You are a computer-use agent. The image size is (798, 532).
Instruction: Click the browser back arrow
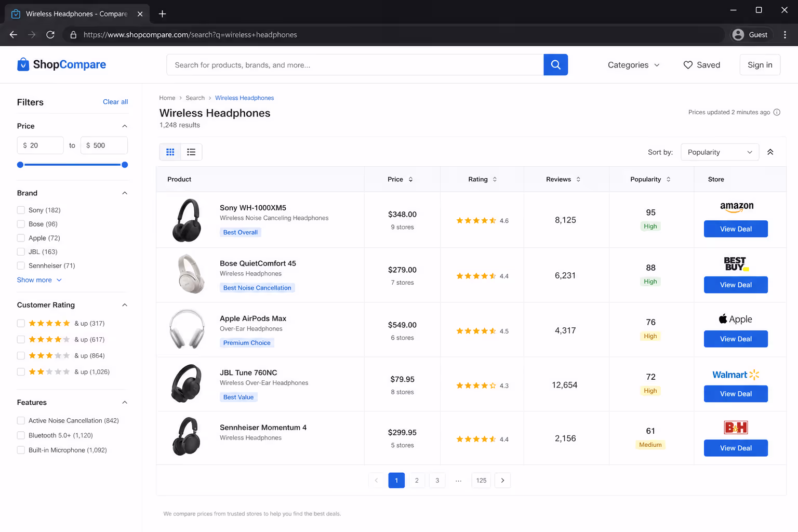click(14, 35)
